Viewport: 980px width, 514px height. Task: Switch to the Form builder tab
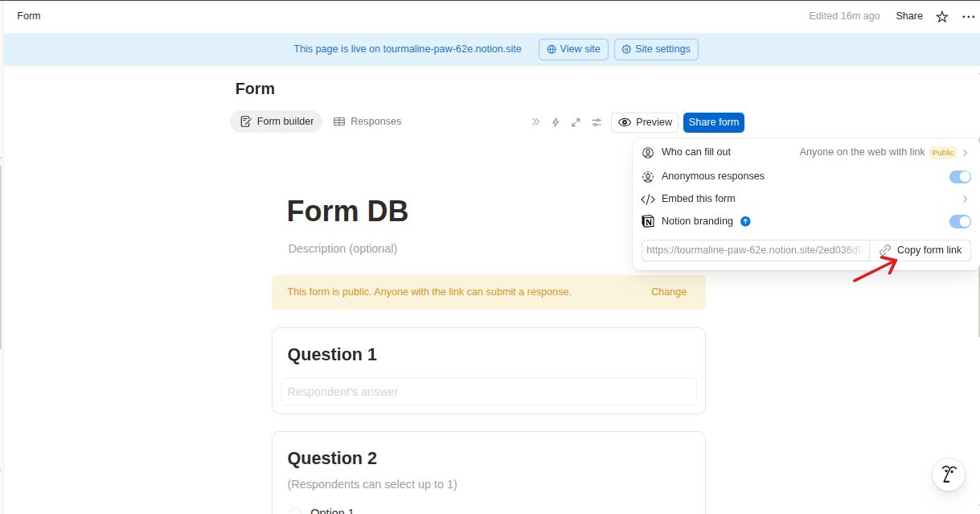click(277, 121)
